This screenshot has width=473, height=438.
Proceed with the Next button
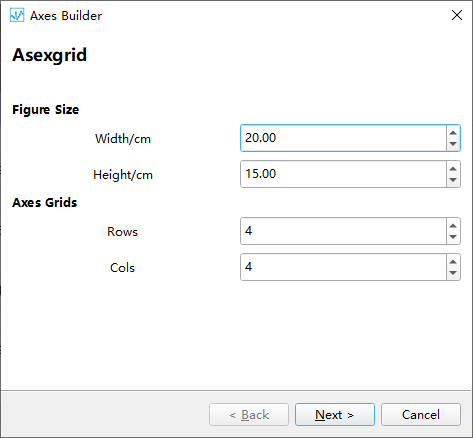click(x=335, y=415)
